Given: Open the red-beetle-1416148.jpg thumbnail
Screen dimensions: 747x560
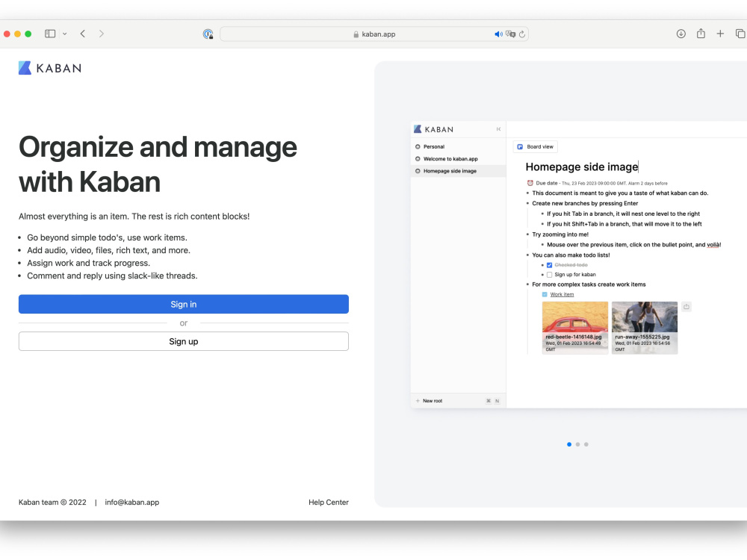Looking at the screenshot, I should click(575, 328).
